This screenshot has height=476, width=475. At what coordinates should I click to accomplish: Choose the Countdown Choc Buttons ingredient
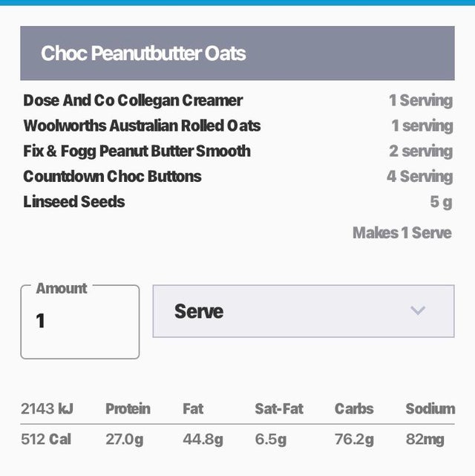(x=112, y=176)
